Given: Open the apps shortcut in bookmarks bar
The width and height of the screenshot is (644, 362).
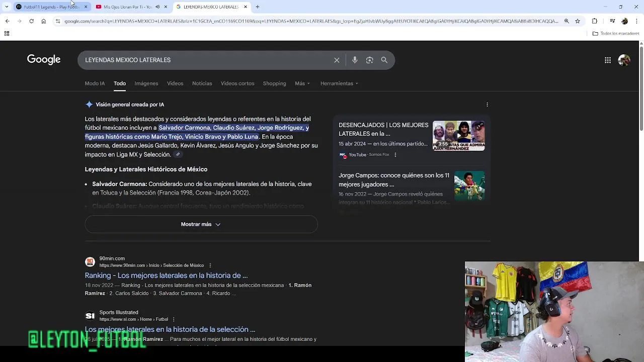Looking at the screenshot, I should pos(7,34).
